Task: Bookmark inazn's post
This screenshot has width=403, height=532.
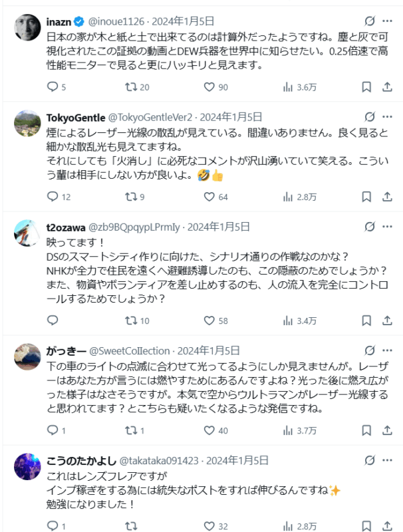Action: click(x=366, y=86)
